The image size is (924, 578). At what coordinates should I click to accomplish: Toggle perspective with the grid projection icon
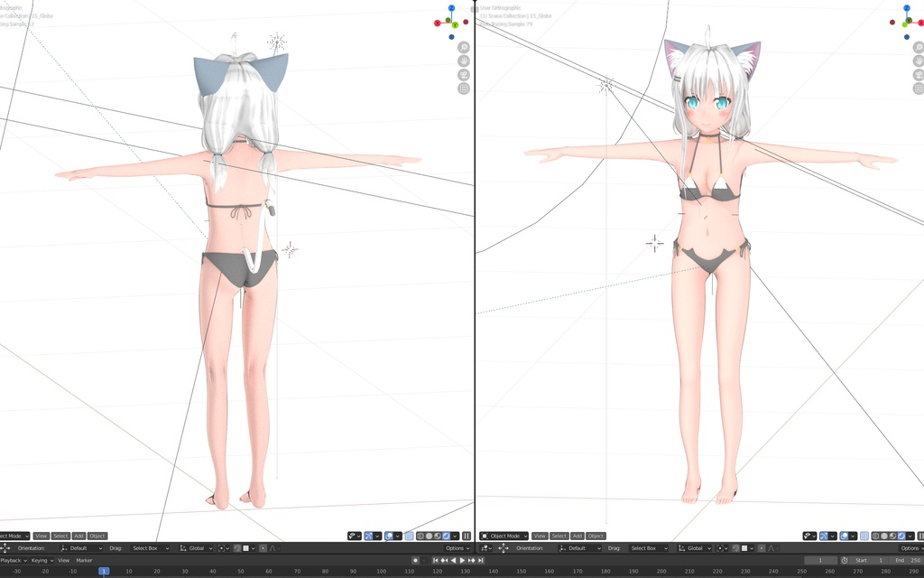[x=463, y=88]
